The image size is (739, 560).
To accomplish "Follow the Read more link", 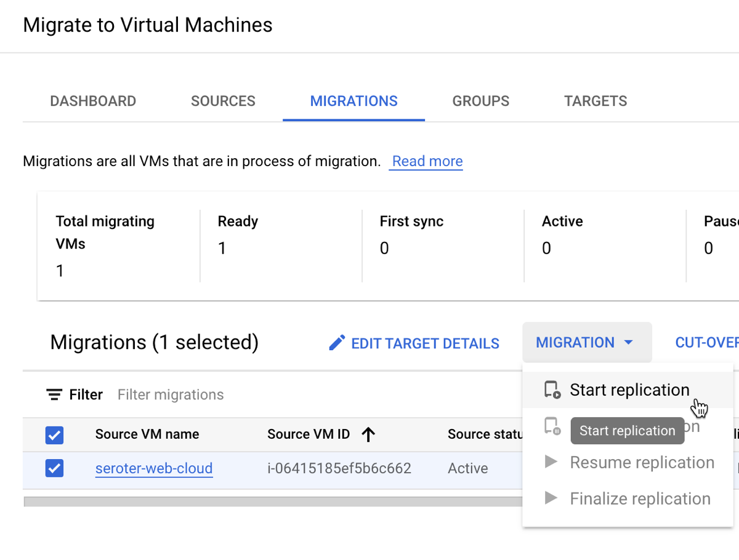I will click(427, 161).
